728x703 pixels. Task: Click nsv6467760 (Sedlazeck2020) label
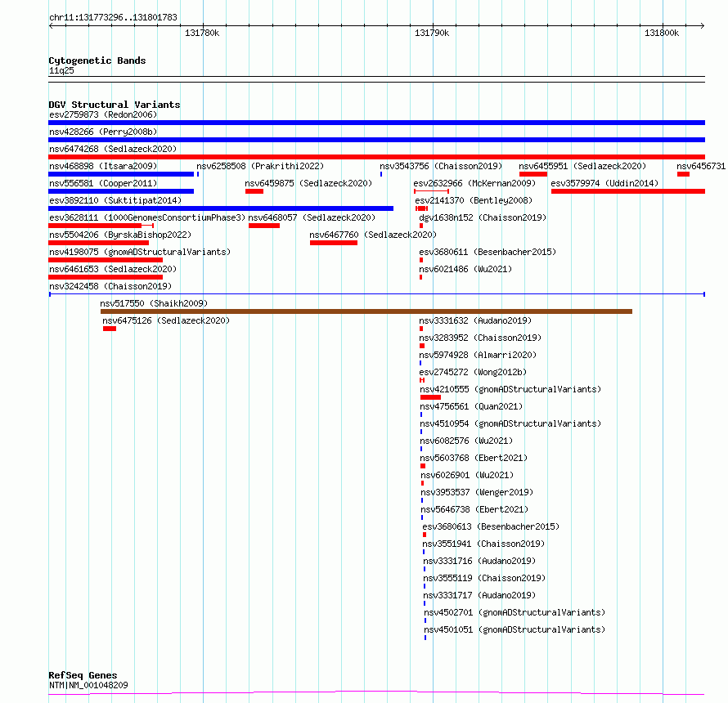373,235
